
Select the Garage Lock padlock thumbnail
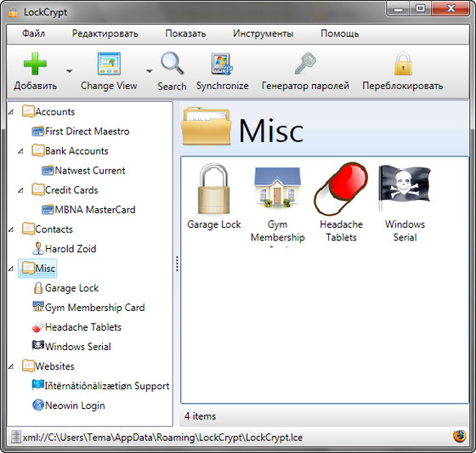213,188
